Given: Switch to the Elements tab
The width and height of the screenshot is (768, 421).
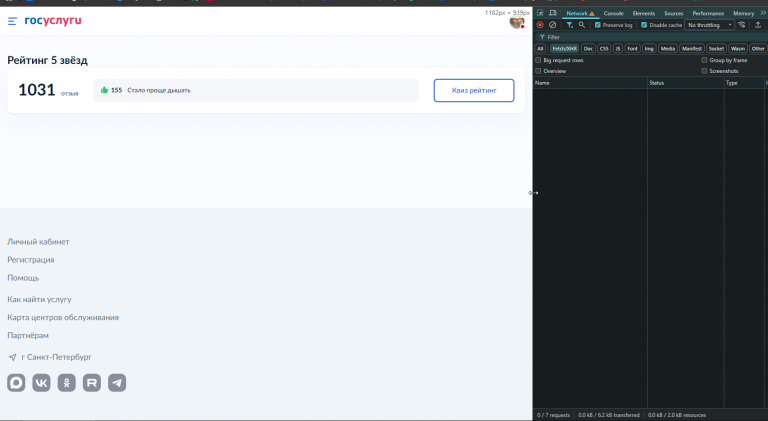Looking at the screenshot, I should (x=644, y=13).
